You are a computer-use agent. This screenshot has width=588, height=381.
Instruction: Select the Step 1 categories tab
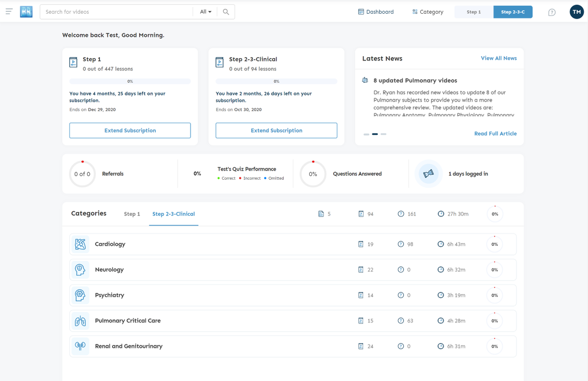[x=132, y=214]
